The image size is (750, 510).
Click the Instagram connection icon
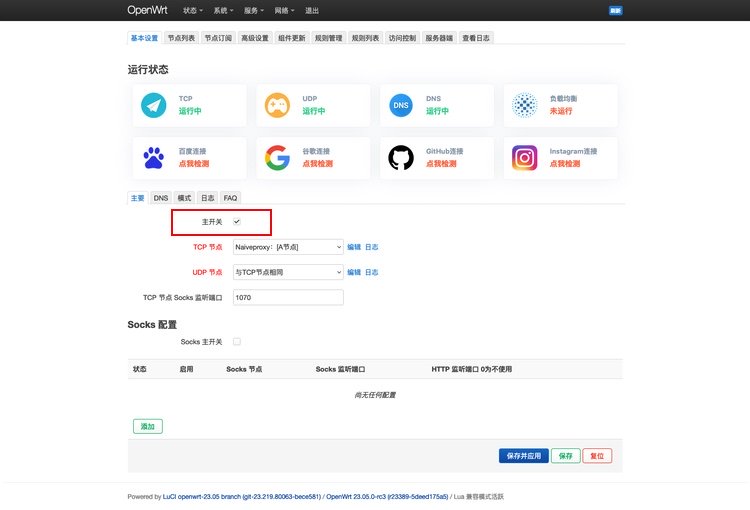pos(525,158)
